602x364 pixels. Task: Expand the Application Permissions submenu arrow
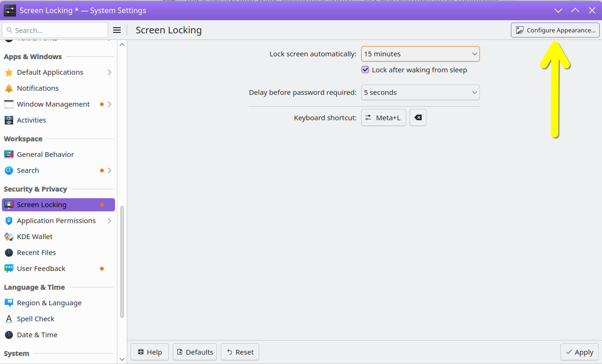109,221
